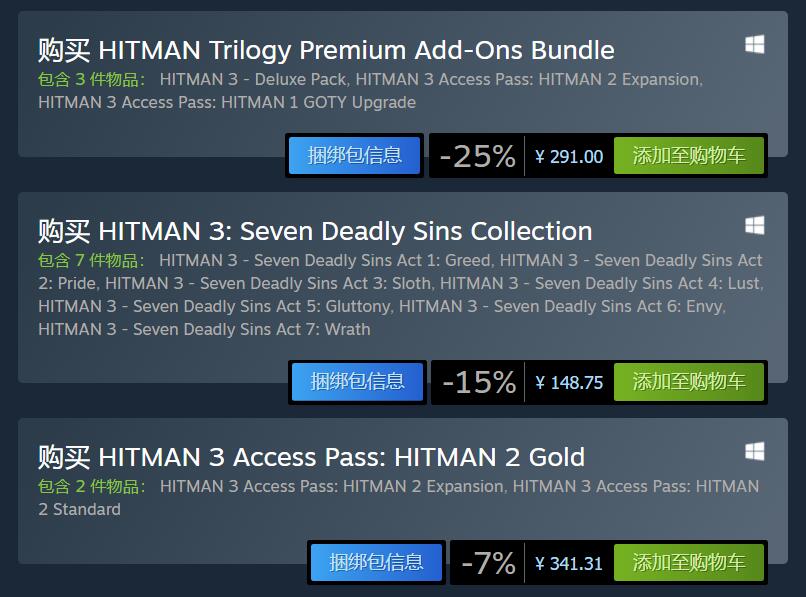This screenshot has height=597, width=806.
Task: Add HITMAN 2 Gold Access Pass to cart
Action: point(688,563)
